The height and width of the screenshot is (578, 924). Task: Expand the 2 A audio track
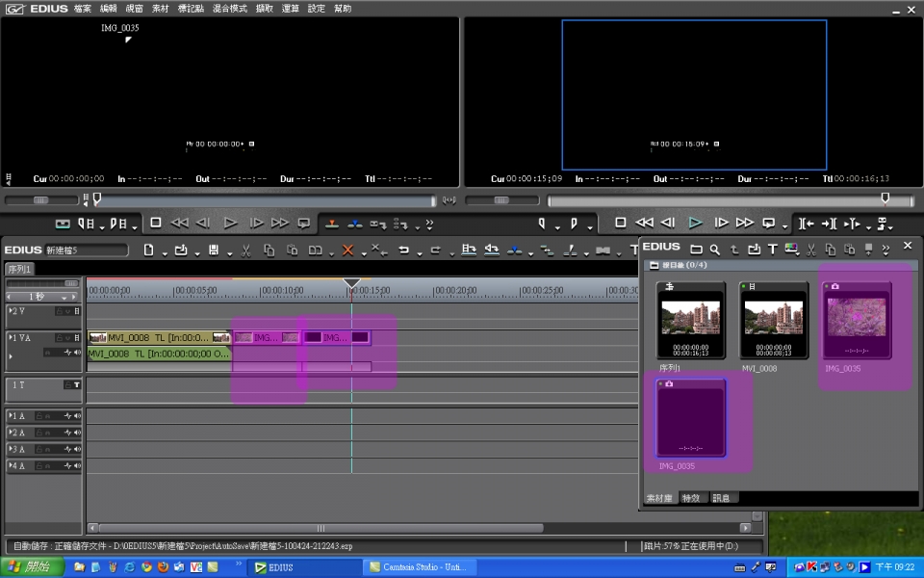coord(12,433)
